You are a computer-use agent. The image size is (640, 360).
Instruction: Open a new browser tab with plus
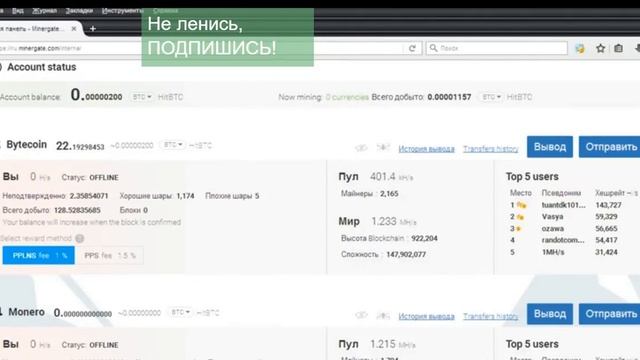[x=93, y=29]
